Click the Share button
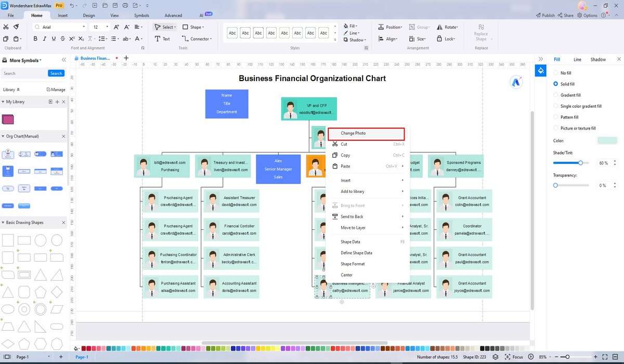This screenshot has width=624, height=364. (566, 15)
